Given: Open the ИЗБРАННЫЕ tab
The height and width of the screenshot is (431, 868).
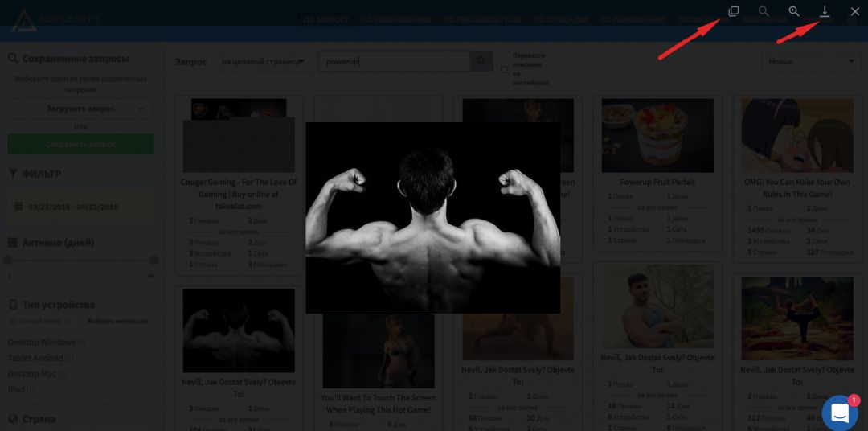Looking at the screenshot, I should (764, 20).
